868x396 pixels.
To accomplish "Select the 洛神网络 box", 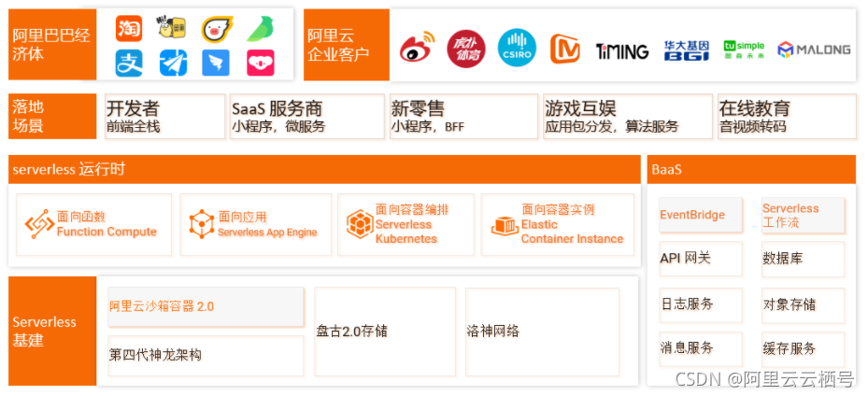I will tap(542, 332).
